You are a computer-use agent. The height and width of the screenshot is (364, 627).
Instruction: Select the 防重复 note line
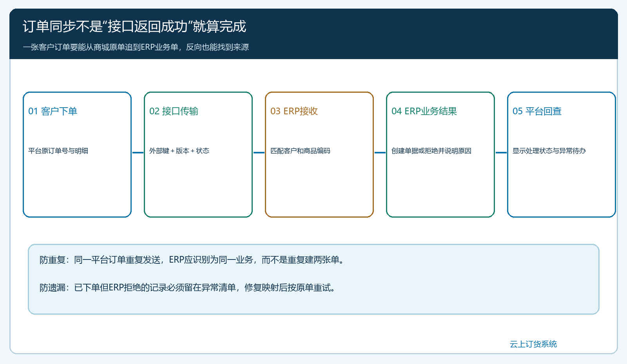192,260
